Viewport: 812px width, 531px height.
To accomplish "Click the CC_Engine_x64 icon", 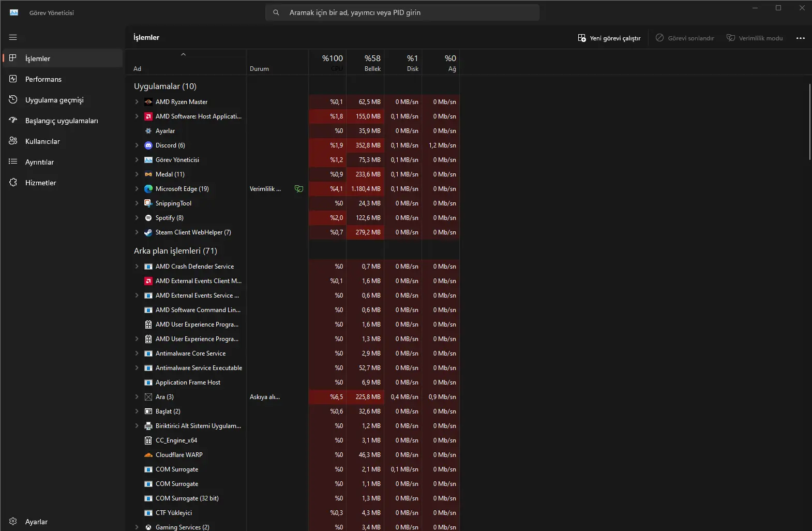I will (x=148, y=440).
